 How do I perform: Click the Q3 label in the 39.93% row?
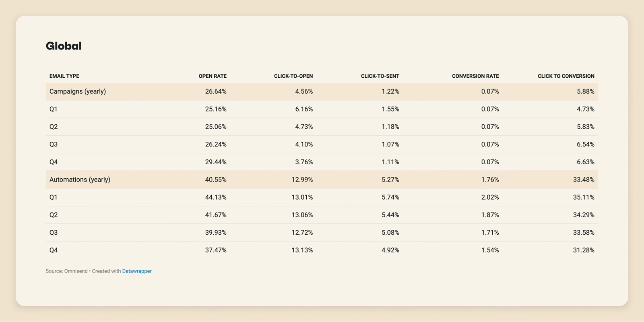click(x=54, y=233)
